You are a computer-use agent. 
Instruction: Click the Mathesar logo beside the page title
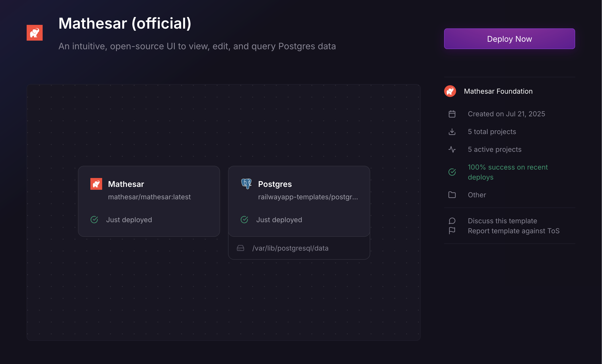pos(34,33)
